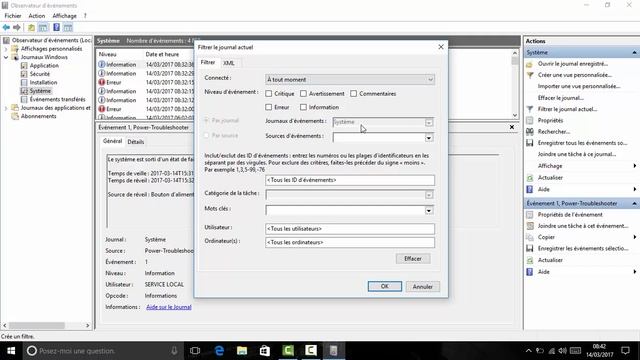Click the blue Help toolbar icon
Viewport: 640px width, 360px height.
click(56, 27)
